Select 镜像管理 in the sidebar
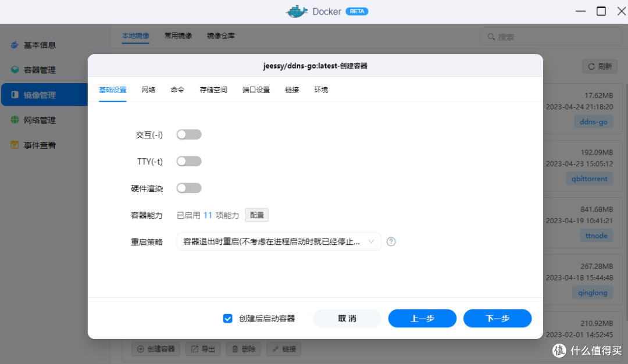The image size is (628, 364). tap(41, 95)
